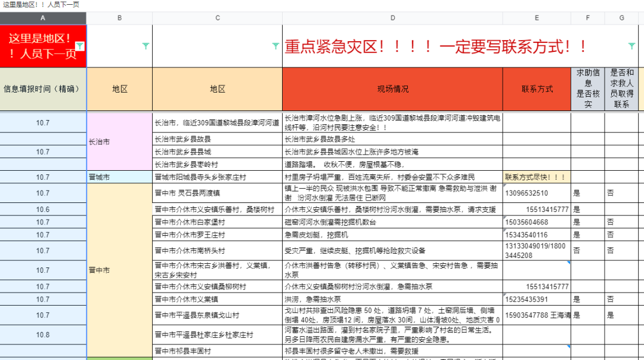Open filter icon in column A header
This screenshot has height=360, width=644.
(x=80, y=45)
